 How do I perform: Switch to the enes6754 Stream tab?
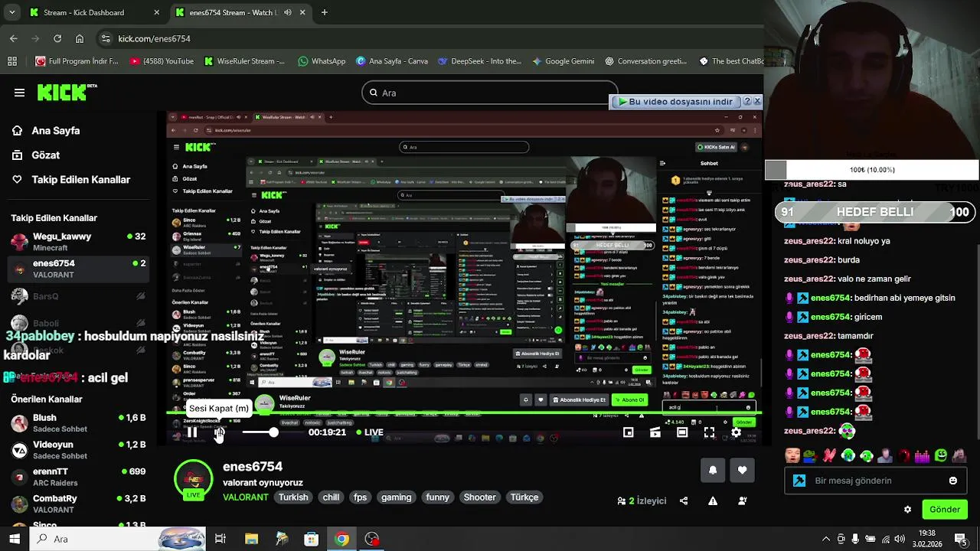[x=240, y=12]
